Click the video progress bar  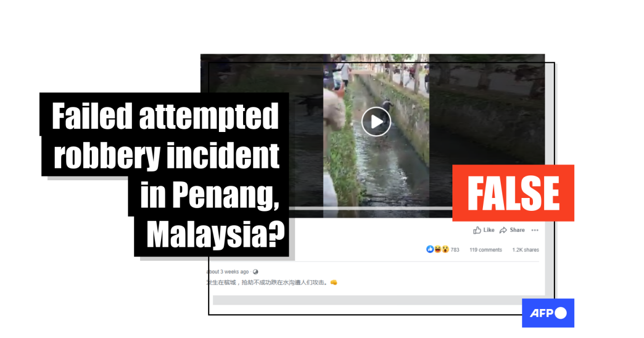(376, 208)
